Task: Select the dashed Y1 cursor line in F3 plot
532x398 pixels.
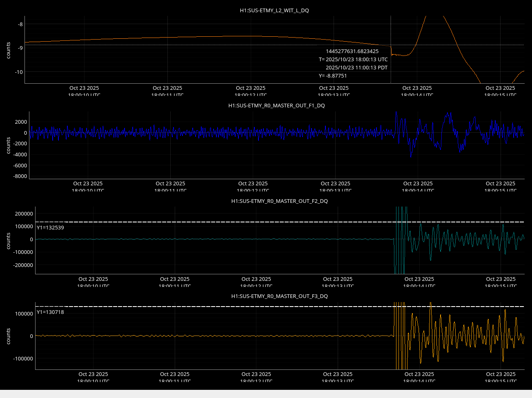Action: click(x=245, y=306)
